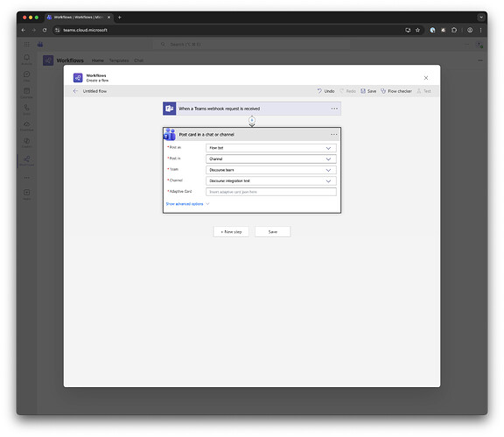Image resolution: width=504 pixels, height=437 pixels.
Task: Click the Undo icon in flow toolbar
Action: 319,91
